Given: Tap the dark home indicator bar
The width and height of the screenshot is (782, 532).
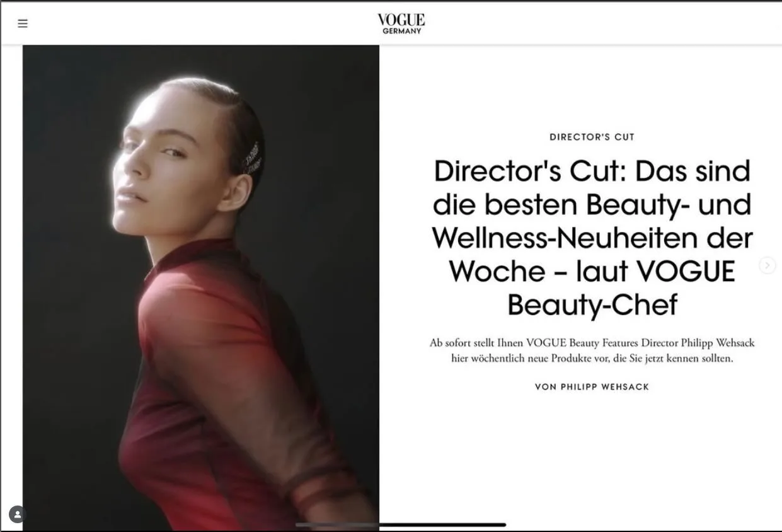Looking at the screenshot, I should (x=401, y=524).
